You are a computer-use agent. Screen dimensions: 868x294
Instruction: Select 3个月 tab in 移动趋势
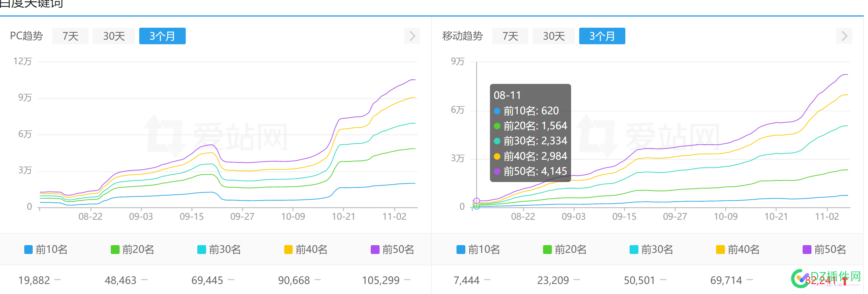(602, 36)
